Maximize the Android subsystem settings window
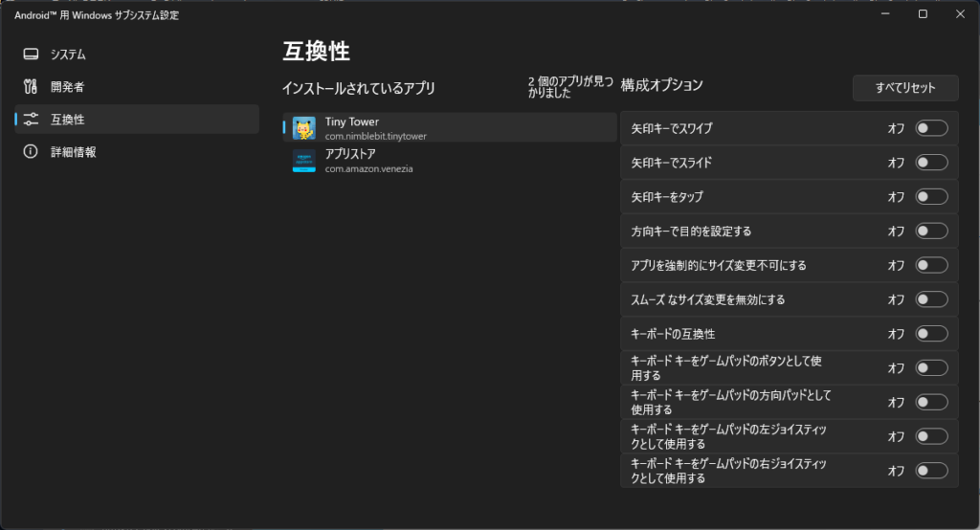Viewport: 980px width, 530px height. [923, 13]
